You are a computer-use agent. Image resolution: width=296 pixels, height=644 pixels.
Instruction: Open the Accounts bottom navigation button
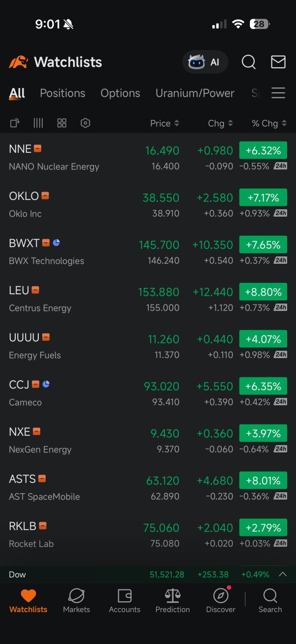coord(125,600)
